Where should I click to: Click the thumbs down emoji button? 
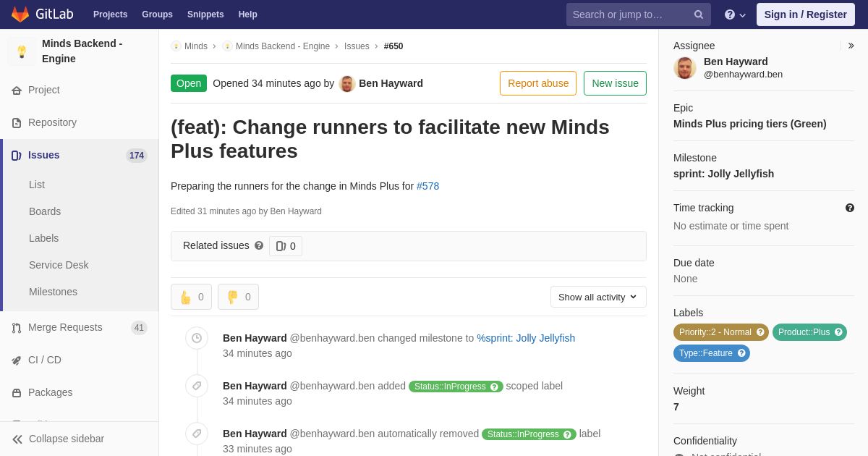point(238,297)
